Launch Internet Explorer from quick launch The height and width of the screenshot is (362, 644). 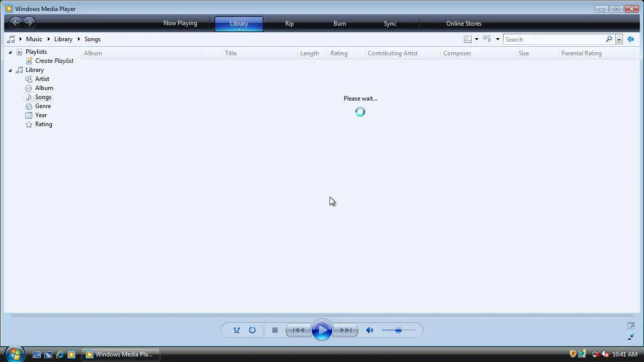point(60,354)
